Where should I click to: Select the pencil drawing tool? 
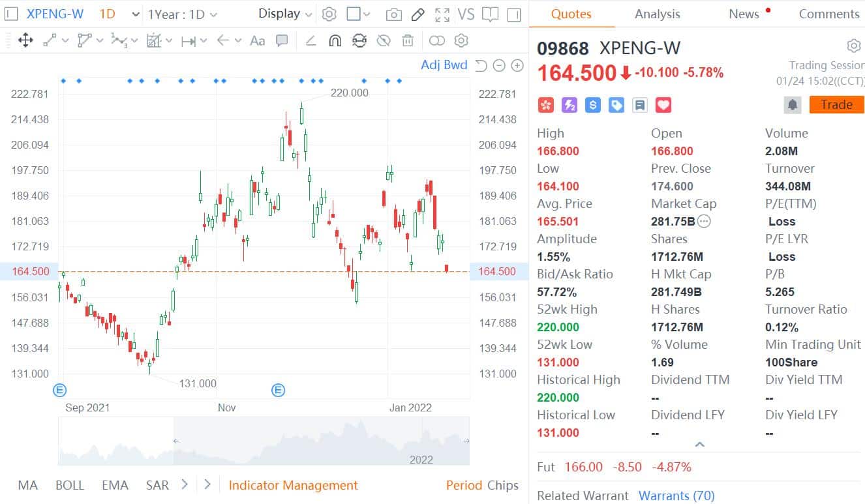(x=417, y=14)
